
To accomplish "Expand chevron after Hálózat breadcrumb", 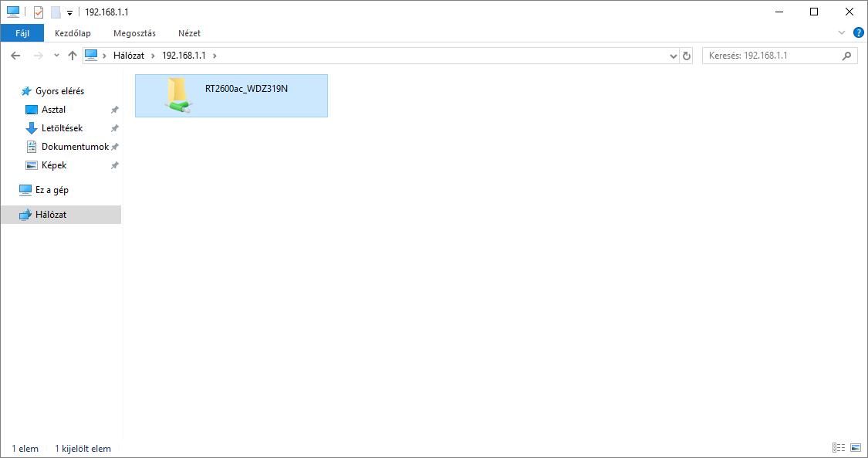I will coord(154,56).
